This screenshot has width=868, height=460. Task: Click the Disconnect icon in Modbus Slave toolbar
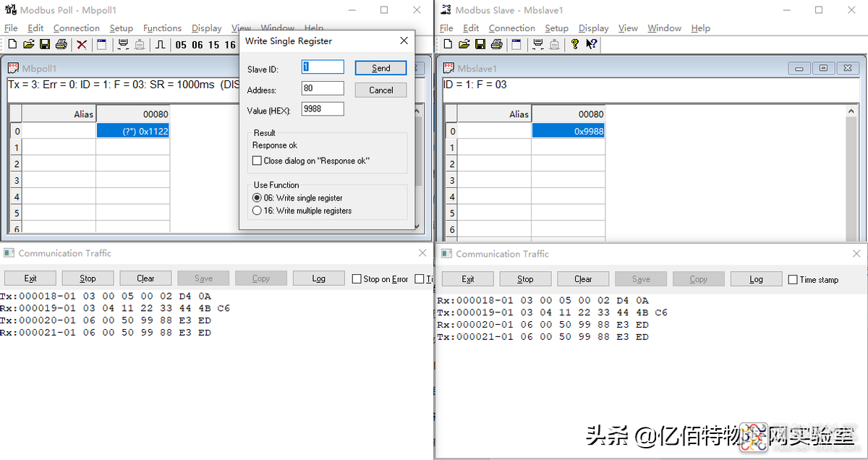click(554, 44)
